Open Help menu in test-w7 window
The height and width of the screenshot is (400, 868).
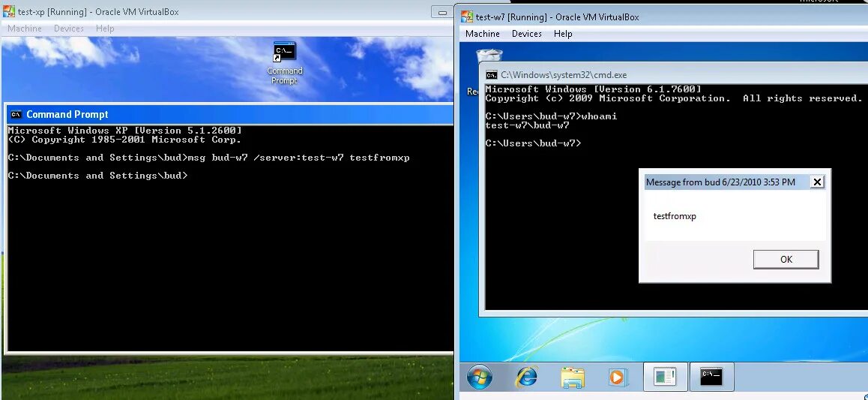click(x=563, y=34)
